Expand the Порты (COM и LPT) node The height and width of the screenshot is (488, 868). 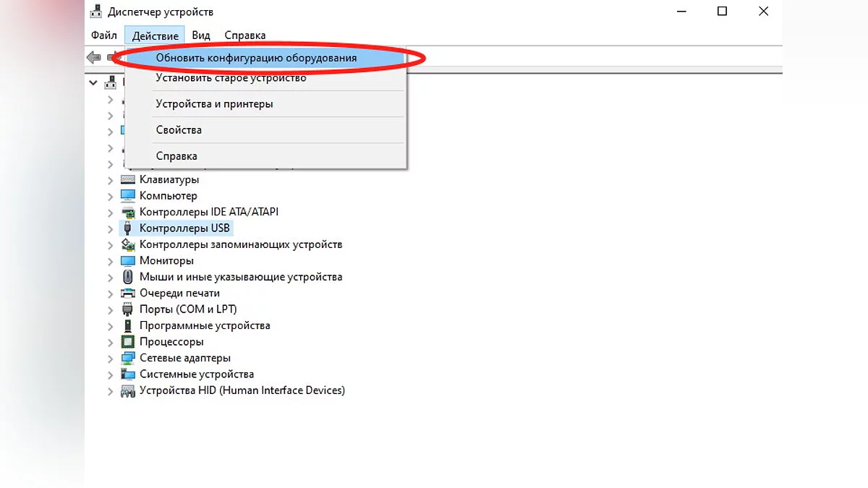coord(111,309)
